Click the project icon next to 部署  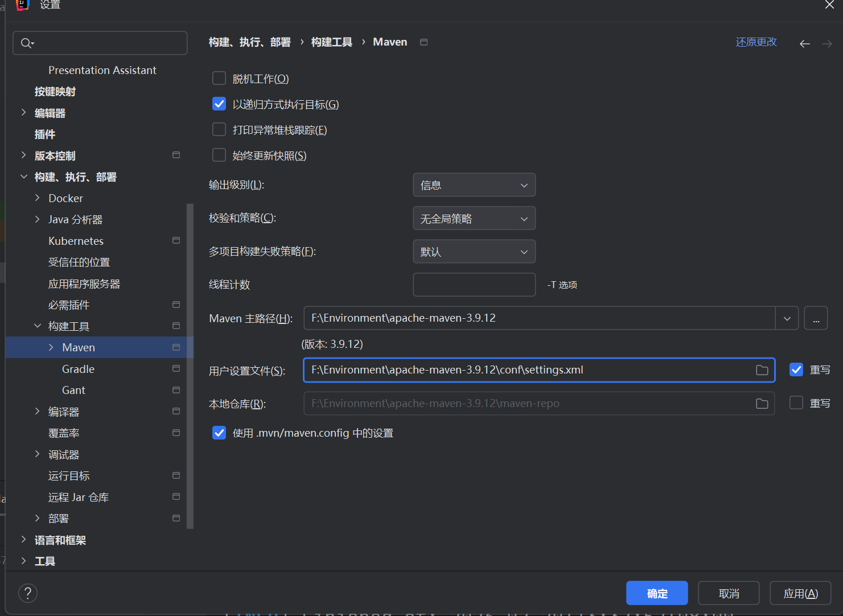pos(176,518)
